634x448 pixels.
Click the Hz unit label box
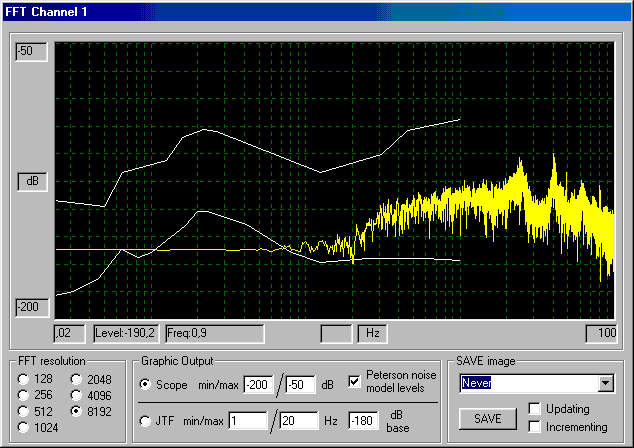[372, 334]
